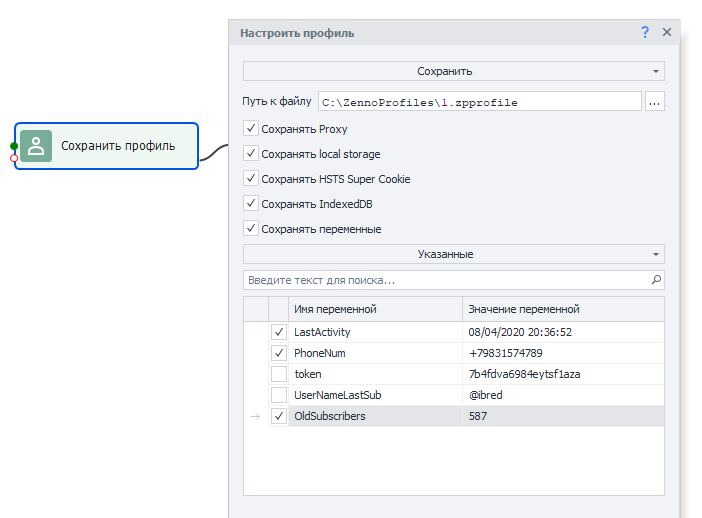This screenshot has width=702, height=518.
Task: Open the Сохранить action dropdown
Action: click(x=454, y=71)
